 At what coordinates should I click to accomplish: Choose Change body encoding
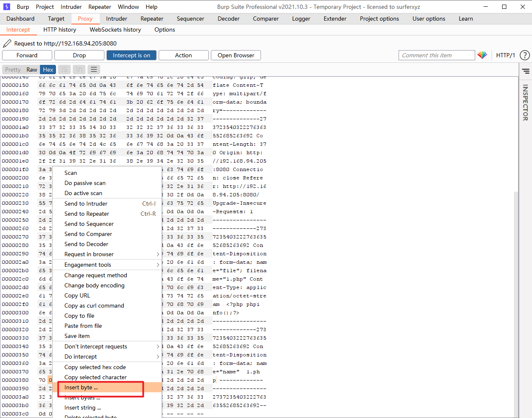[x=107, y=285]
